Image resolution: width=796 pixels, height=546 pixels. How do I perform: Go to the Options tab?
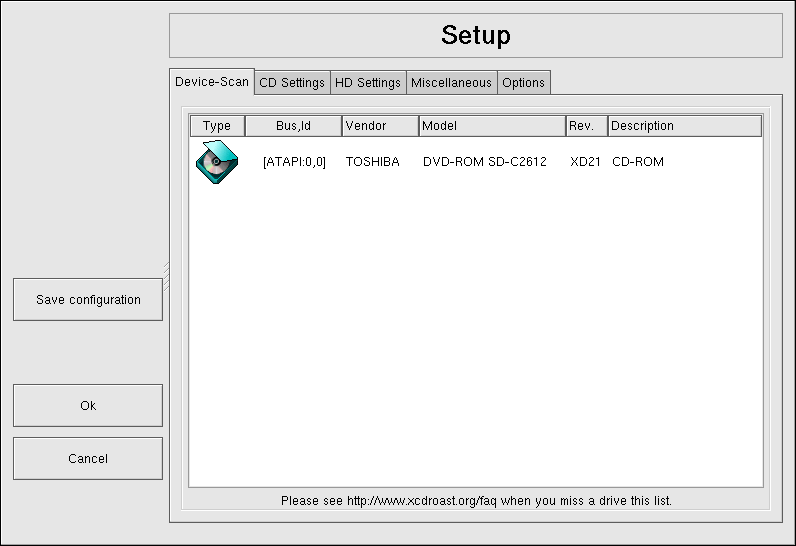click(x=523, y=83)
